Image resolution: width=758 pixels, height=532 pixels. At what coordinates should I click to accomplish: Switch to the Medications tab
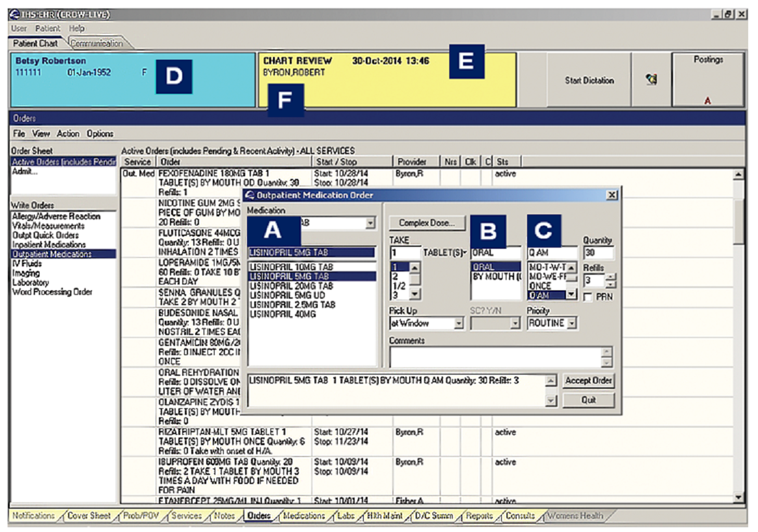(x=303, y=516)
